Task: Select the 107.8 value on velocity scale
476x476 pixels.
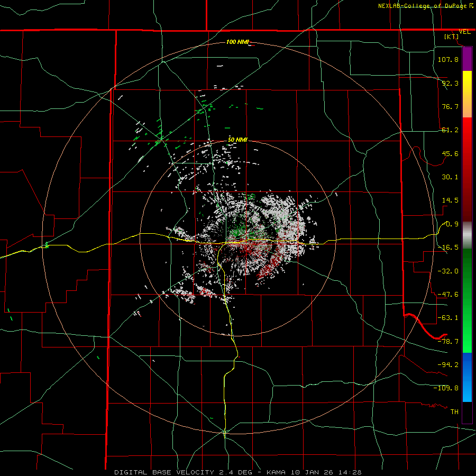Action: point(448,59)
